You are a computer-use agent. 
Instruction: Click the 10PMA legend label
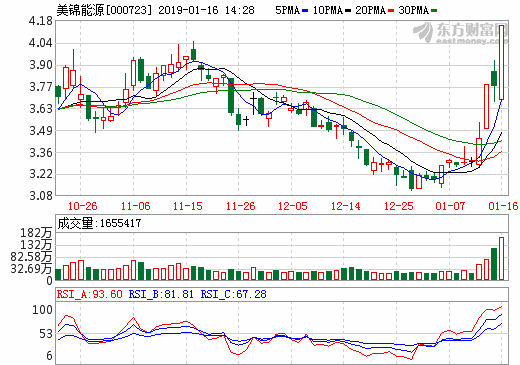click(x=328, y=10)
